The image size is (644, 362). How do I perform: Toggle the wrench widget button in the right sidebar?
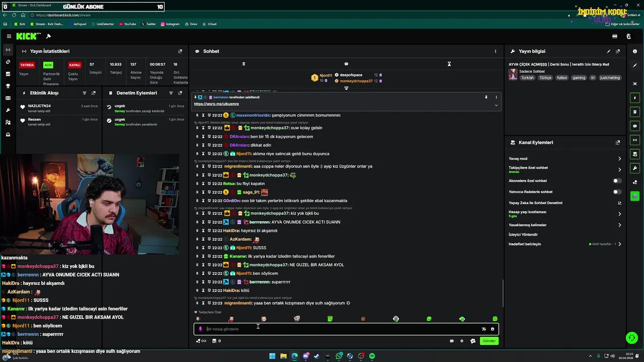[x=635, y=168]
